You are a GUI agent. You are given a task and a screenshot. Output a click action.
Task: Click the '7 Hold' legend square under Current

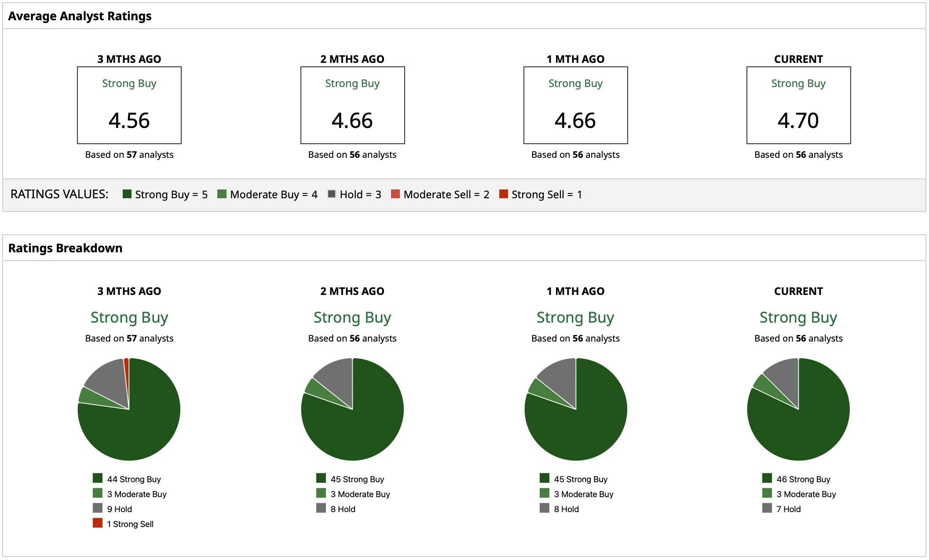coord(767,508)
